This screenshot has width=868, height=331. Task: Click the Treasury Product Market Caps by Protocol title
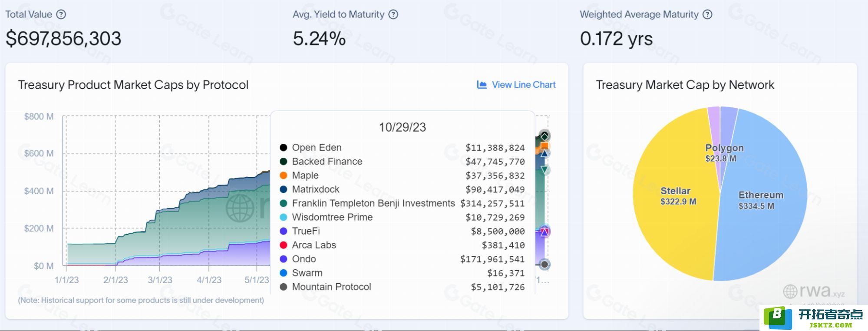[133, 85]
